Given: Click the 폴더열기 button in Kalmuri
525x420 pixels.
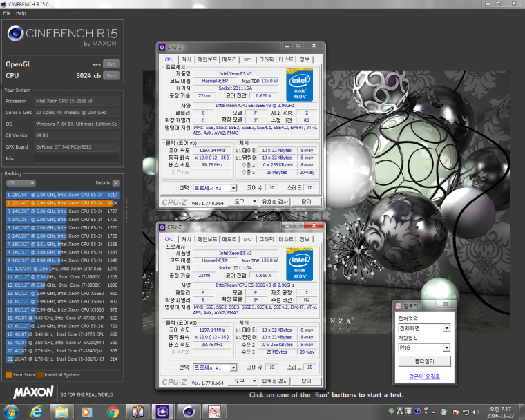Looking at the screenshot, I should [x=424, y=361].
